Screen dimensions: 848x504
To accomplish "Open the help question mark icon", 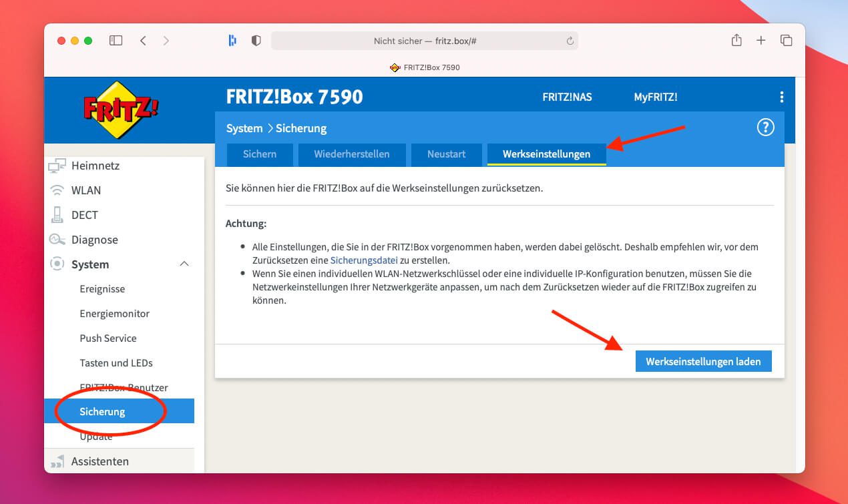I will 765,128.
